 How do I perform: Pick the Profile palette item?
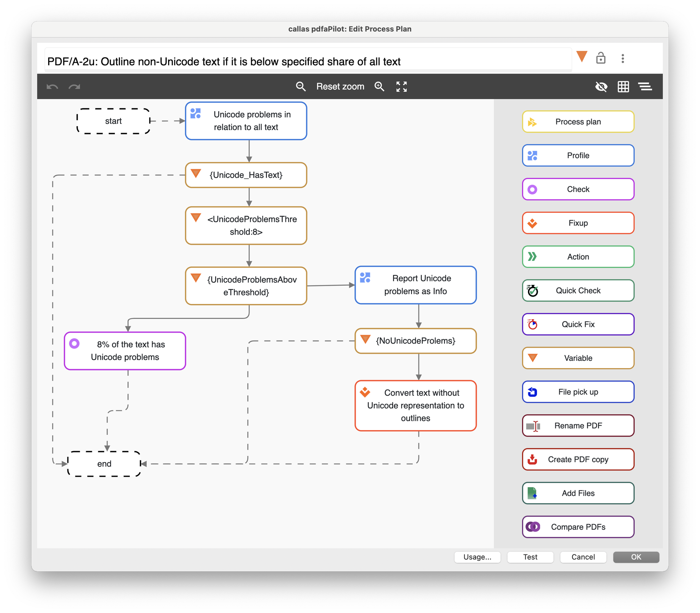click(x=578, y=156)
